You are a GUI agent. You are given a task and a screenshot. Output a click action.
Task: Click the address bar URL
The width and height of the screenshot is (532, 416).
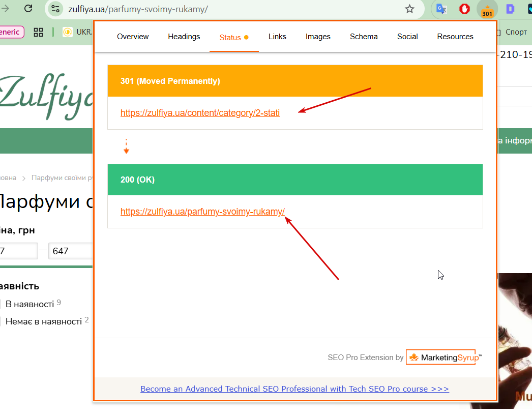(x=138, y=9)
